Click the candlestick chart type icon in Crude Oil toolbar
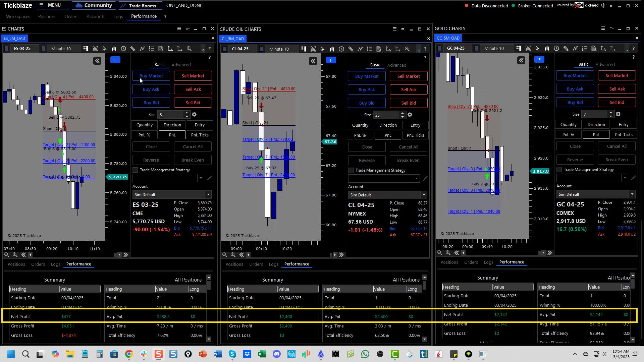The width and height of the screenshot is (644, 362). 332,49
